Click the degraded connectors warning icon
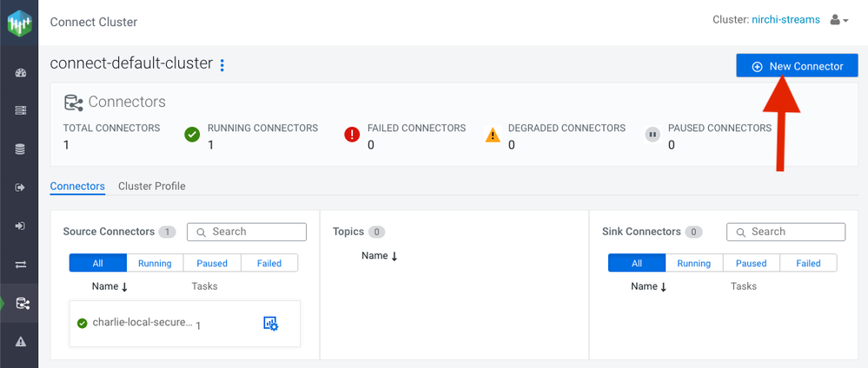This screenshot has height=368, width=868. click(493, 135)
